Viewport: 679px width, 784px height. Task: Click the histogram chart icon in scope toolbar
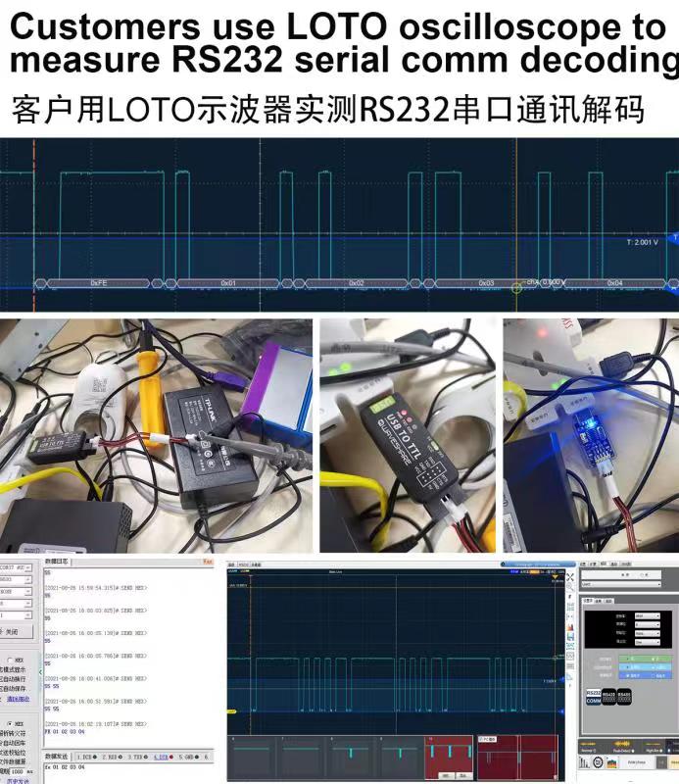pos(570,627)
